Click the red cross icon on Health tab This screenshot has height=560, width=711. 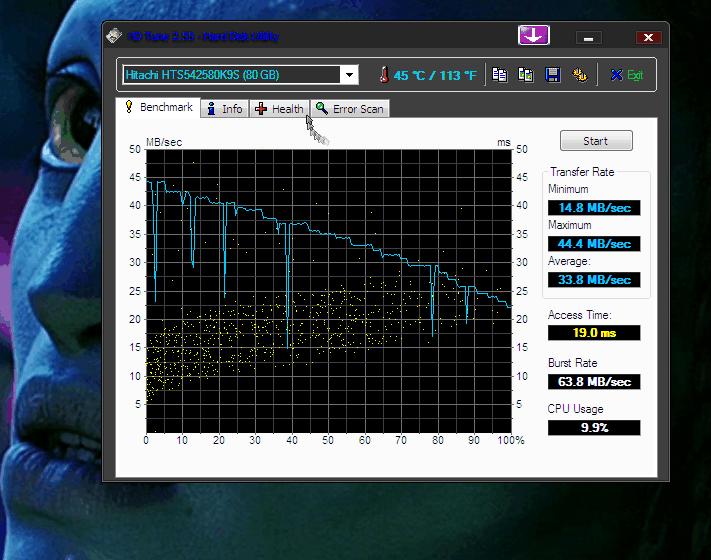[260, 108]
